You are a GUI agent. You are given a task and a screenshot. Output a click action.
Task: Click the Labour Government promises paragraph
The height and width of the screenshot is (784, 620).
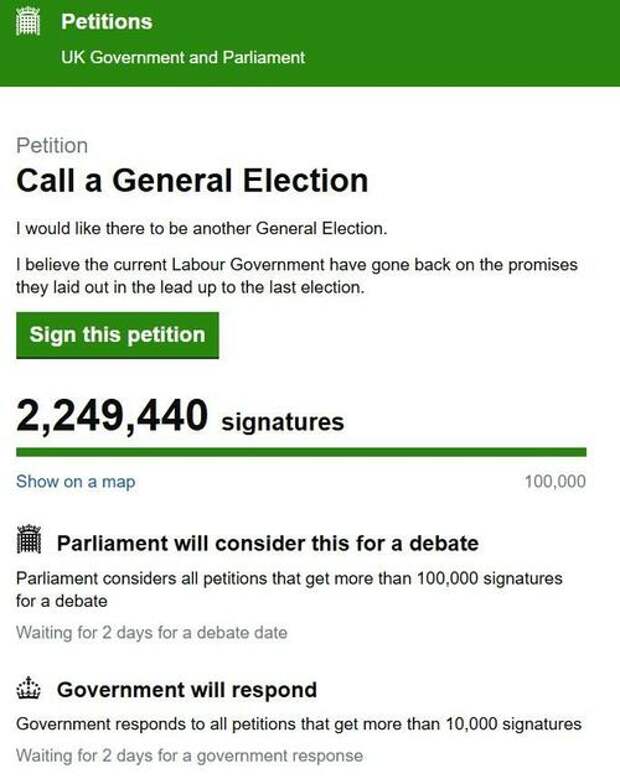(297, 276)
